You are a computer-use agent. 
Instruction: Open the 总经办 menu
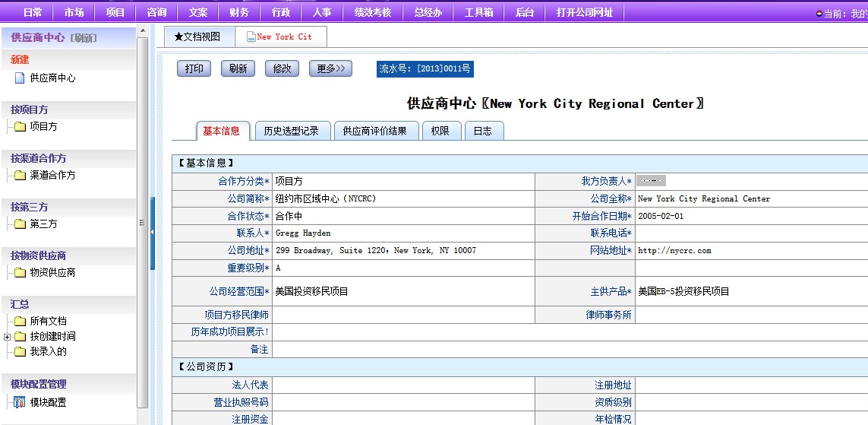coord(428,12)
